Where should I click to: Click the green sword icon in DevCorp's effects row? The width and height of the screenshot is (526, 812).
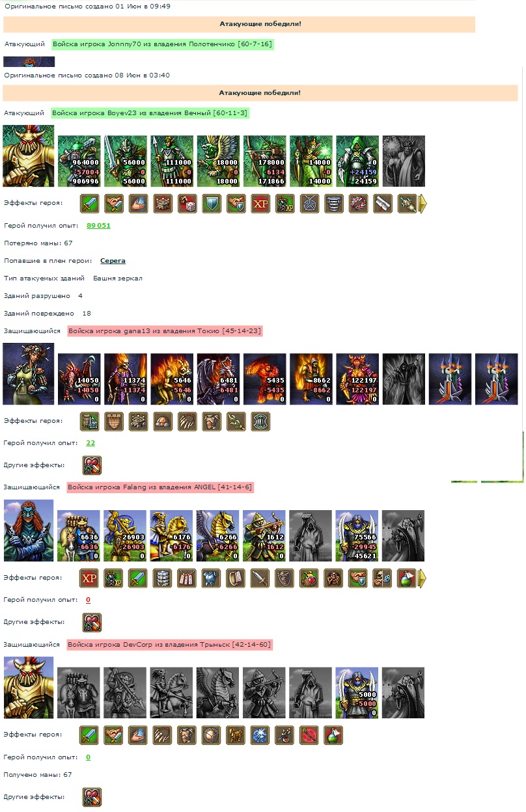(x=89, y=735)
